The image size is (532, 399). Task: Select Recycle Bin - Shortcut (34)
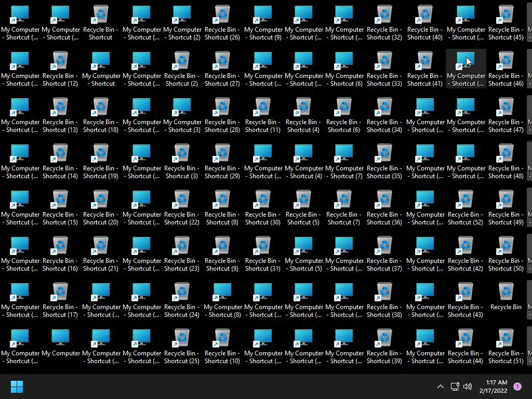pyautogui.click(x=384, y=115)
